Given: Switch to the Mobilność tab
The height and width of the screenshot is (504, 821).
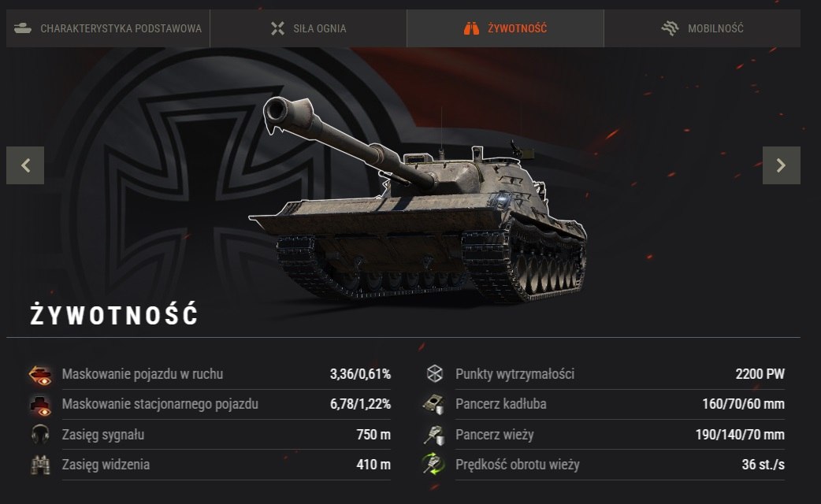Looking at the screenshot, I should tap(702, 28).
